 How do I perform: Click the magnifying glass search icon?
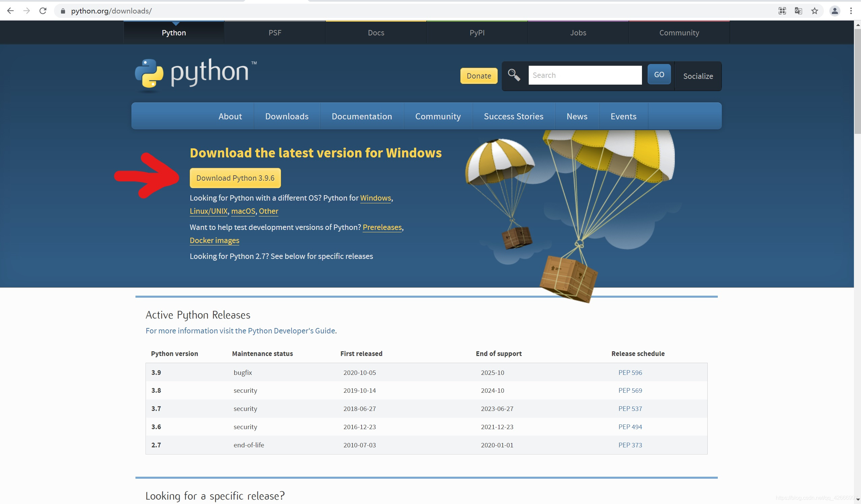514,75
